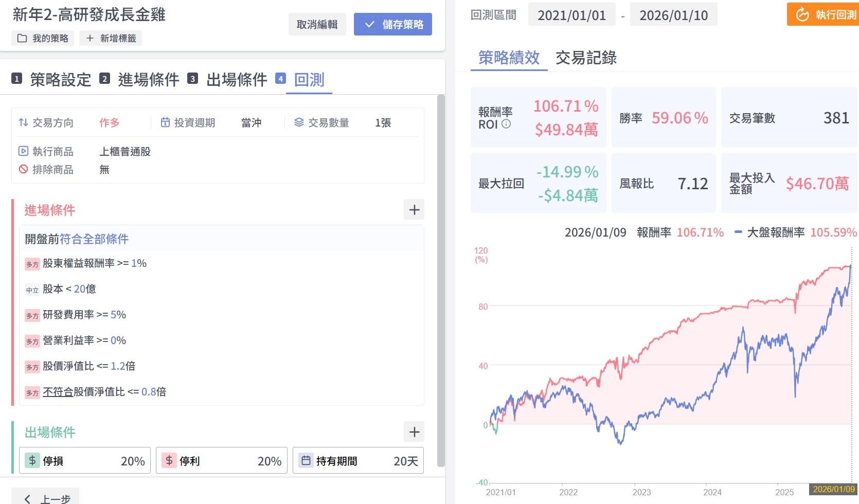Go to the 進場條件 step tab
This screenshot has width=859, height=504.
pyautogui.click(x=148, y=80)
